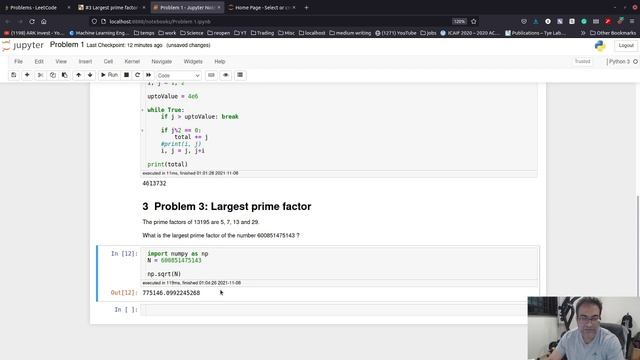
Task: Click the Python 3 kernel name
Action: [619, 62]
